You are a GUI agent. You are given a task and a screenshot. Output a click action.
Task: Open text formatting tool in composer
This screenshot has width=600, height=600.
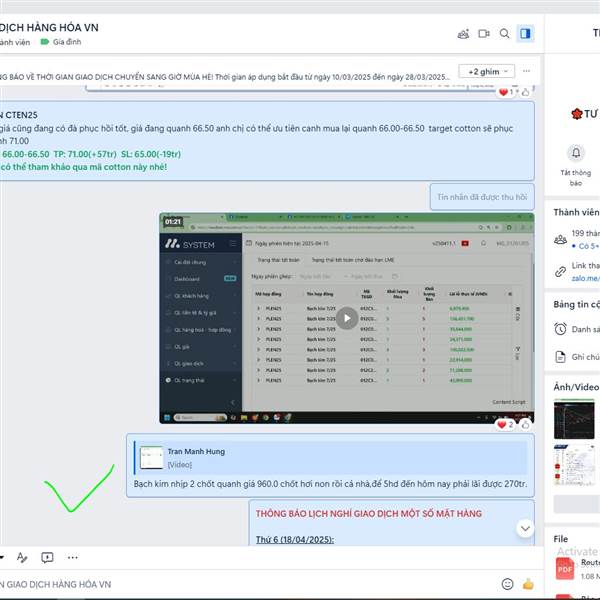point(22,558)
